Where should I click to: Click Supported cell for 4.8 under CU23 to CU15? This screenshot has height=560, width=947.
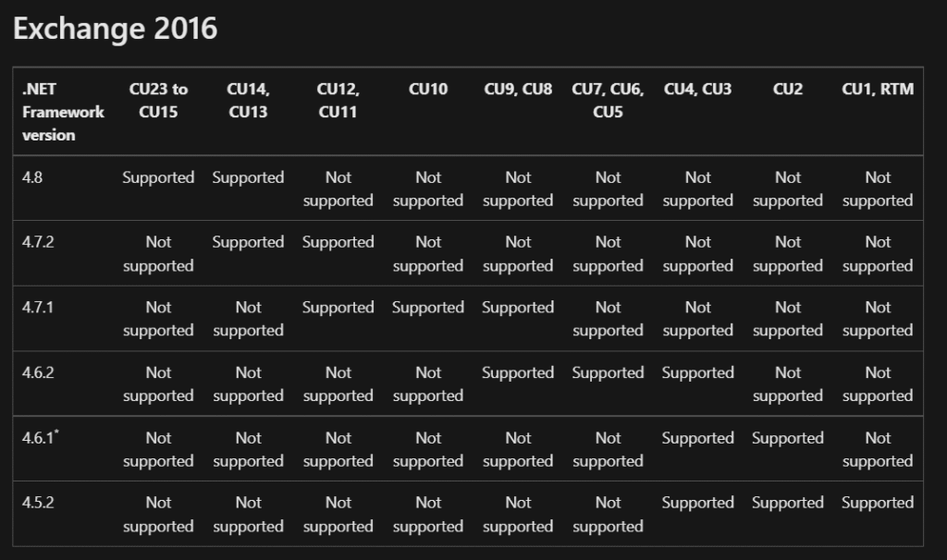[x=158, y=177]
